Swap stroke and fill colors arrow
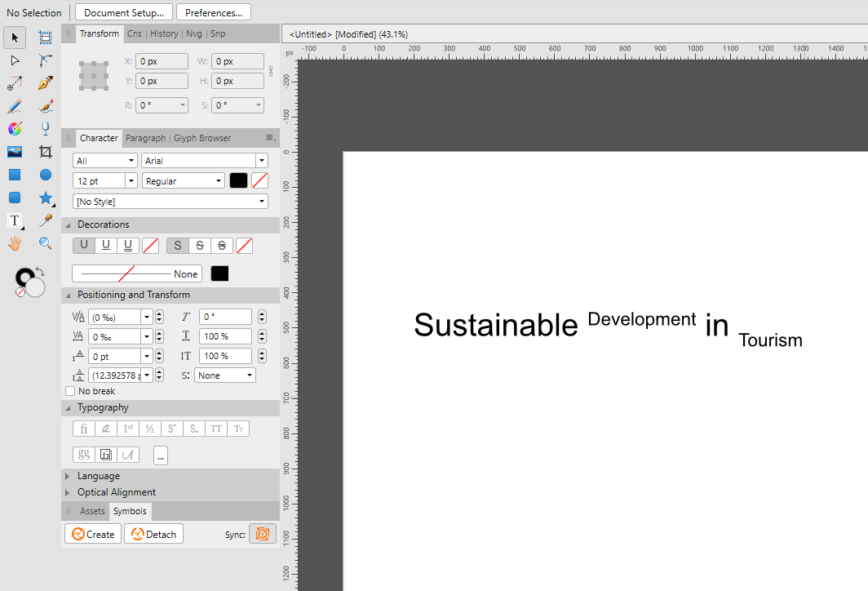Screen dimensions: 868x591 tap(40, 271)
